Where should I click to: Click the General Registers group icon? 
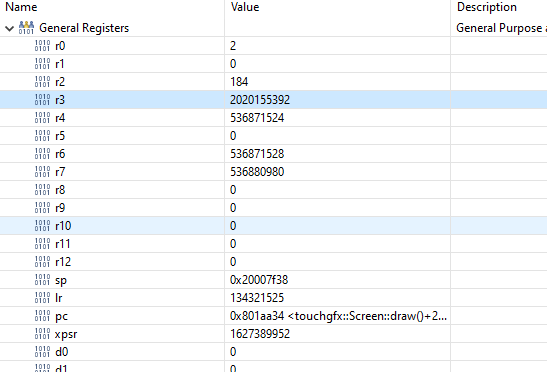coord(26,28)
